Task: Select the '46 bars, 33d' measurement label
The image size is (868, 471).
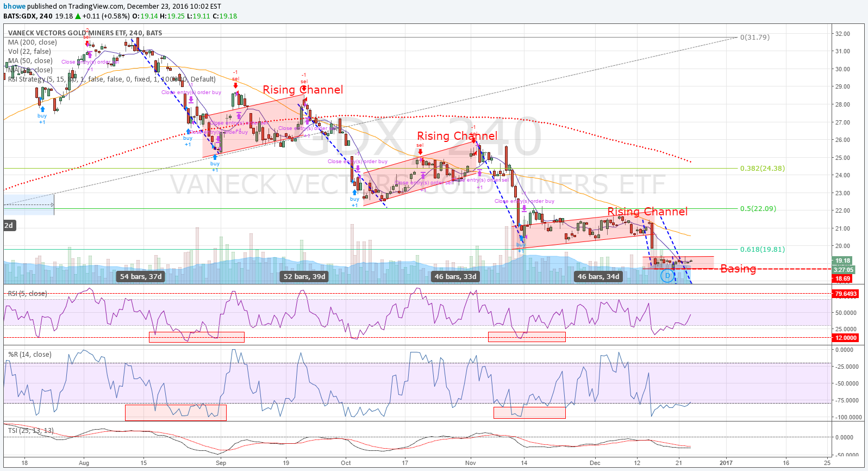Action: (x=455, y=276)
